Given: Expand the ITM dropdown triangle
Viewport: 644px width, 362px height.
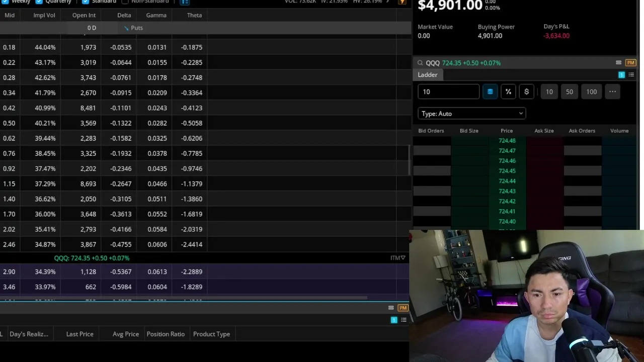Looking at the screenshot, I should click(403, 258).
